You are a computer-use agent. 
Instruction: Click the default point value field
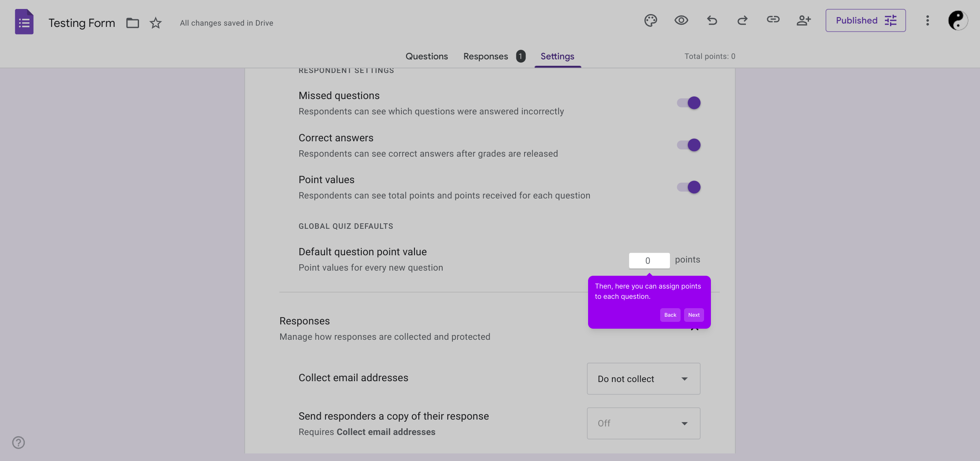(x=649, y=260)
